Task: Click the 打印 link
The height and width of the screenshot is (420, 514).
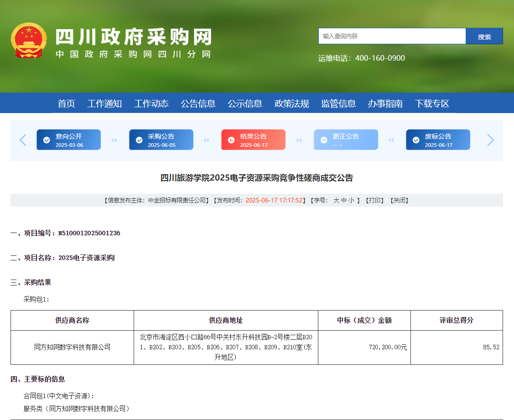Action: point(375,200)
